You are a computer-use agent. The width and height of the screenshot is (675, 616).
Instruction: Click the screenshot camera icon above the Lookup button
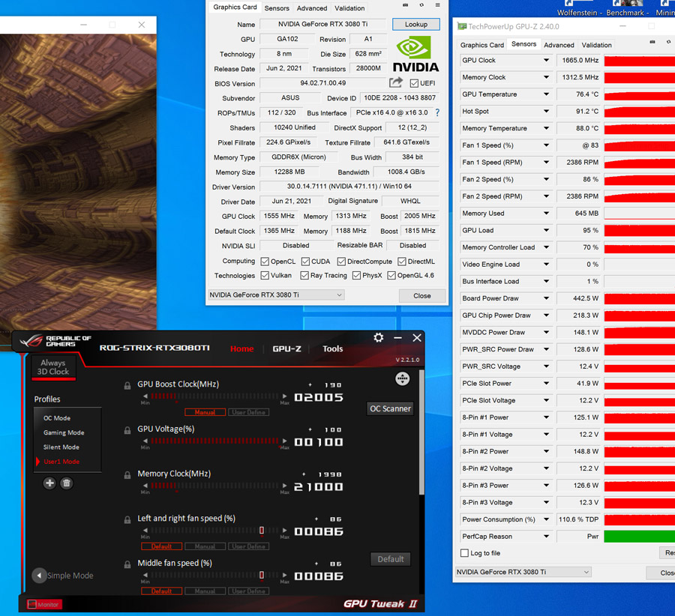point(405,5)
